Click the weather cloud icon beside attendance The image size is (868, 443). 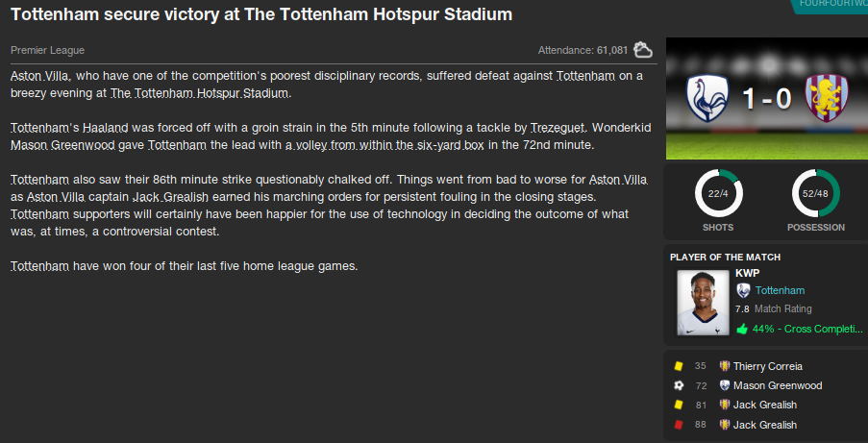point(644,49)
